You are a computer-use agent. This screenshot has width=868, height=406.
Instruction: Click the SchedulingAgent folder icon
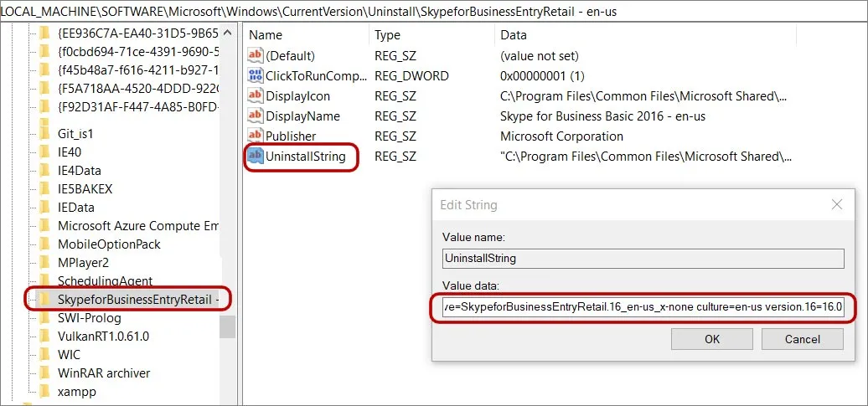(x=45, y=280)
